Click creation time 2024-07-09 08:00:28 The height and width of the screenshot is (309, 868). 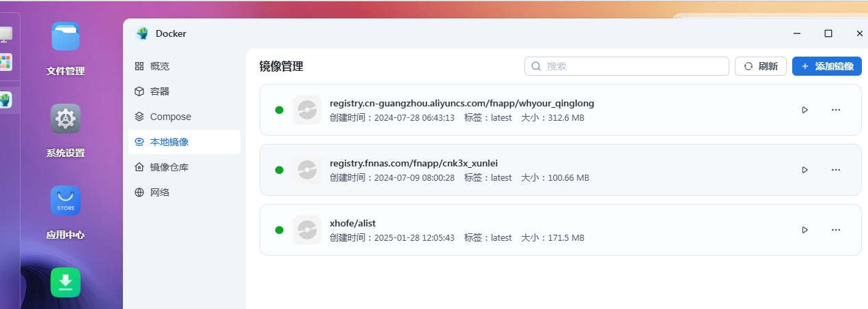(414, 178)
